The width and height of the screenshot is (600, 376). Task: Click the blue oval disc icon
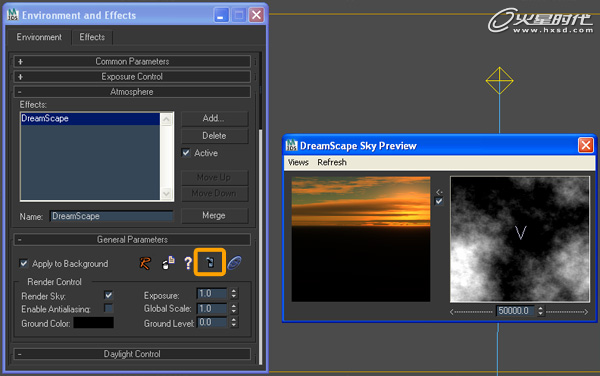click(x=234, y=263)
